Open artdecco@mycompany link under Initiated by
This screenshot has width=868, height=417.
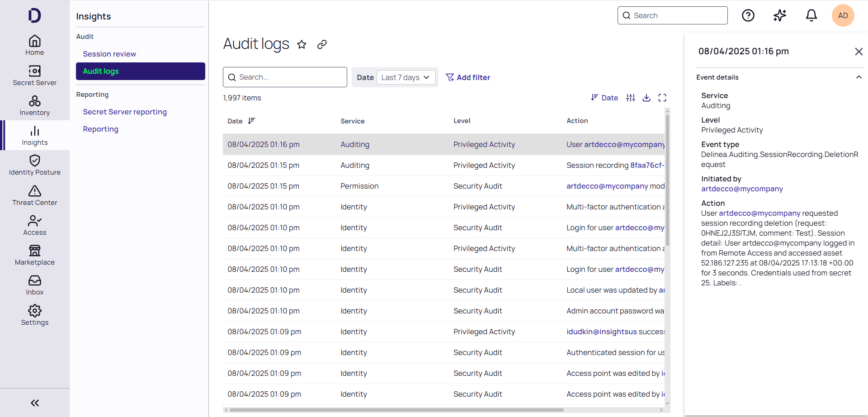click(742, 189)
